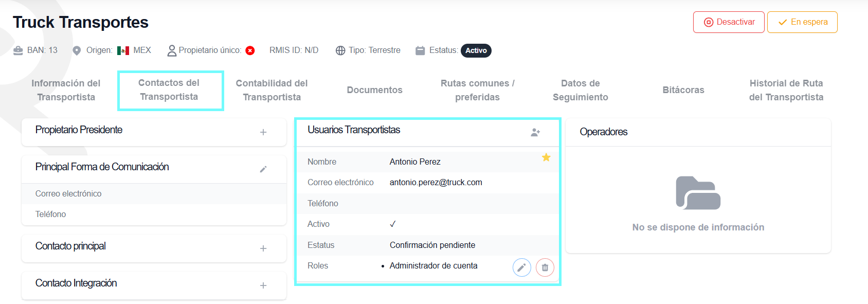Click the MEX origin text
868x304 pixels.
click(x=142, y=50)
